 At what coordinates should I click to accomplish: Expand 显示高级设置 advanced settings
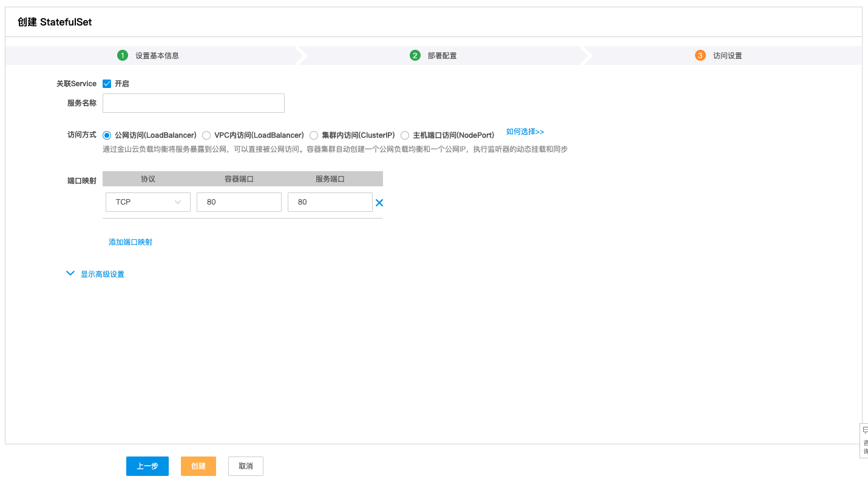coord(95,274)
